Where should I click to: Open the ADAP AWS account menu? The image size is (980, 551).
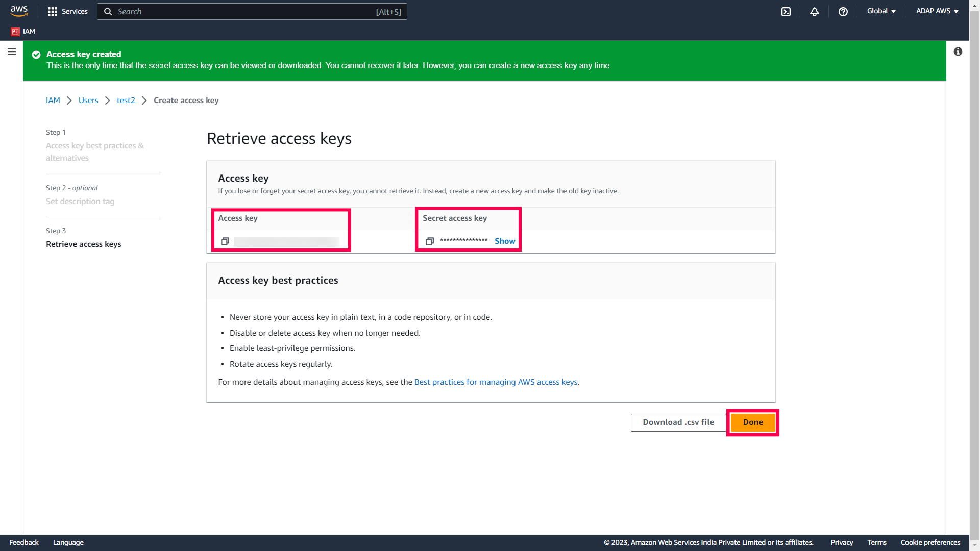(937, 11)
